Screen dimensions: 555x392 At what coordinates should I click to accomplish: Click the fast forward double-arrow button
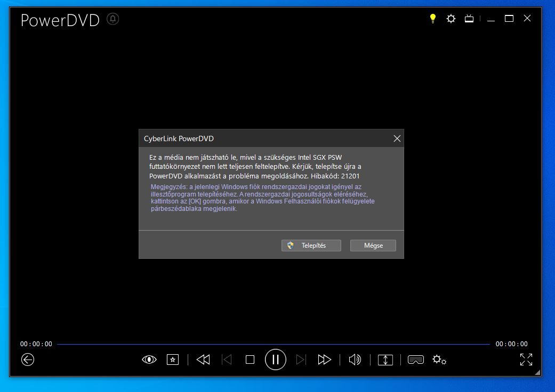[x=324, y=360]
